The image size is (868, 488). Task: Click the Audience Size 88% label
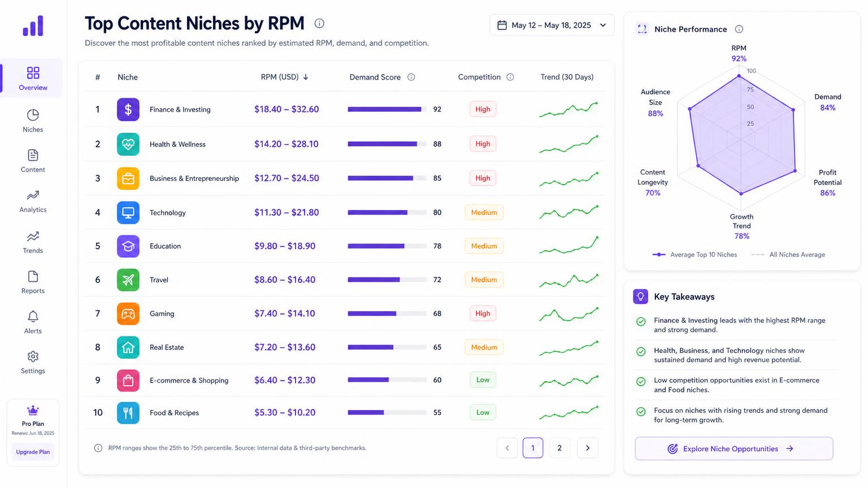pos(656,102)
